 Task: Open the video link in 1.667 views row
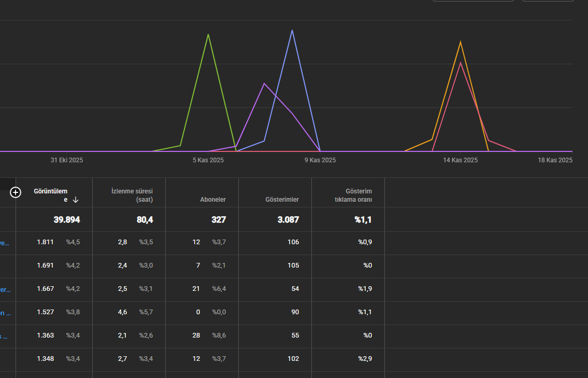coord(5,290)
